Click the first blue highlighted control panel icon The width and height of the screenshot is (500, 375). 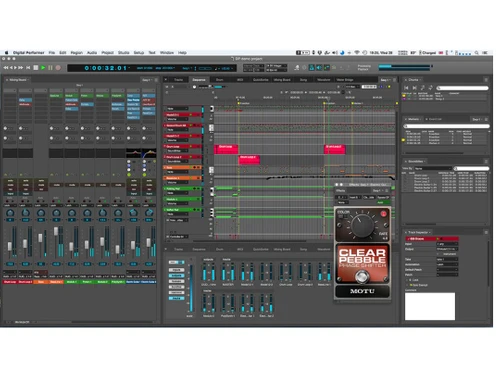[x=312, y=68]
